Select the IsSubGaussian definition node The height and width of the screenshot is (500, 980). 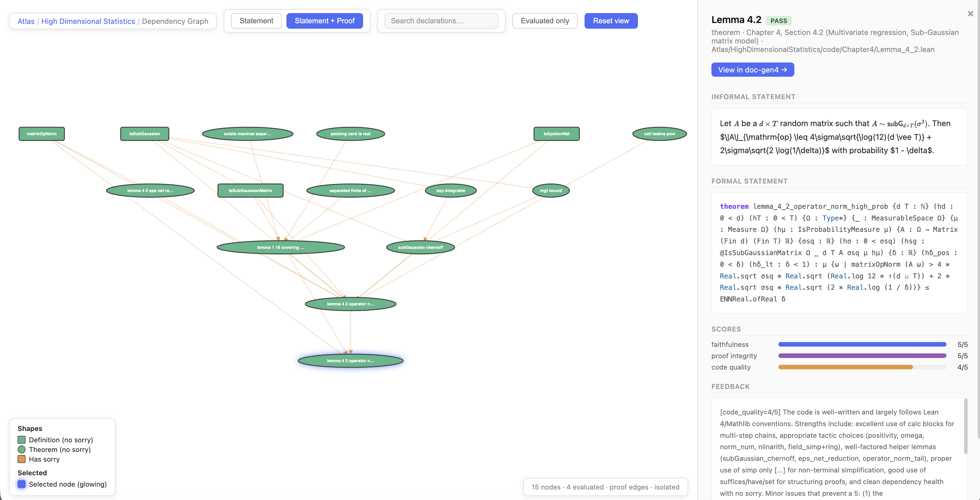[x=145, y=134]
